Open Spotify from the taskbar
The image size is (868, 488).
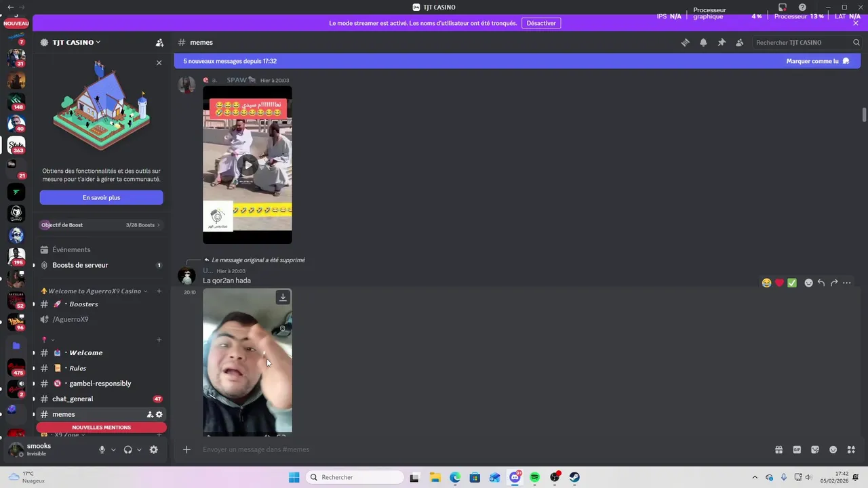[534, 477]
